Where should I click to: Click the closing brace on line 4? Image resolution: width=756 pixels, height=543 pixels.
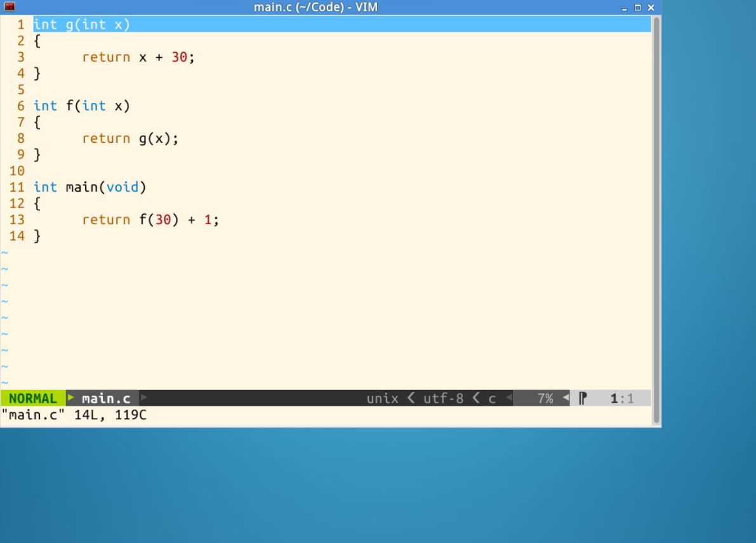click(37, 73)
